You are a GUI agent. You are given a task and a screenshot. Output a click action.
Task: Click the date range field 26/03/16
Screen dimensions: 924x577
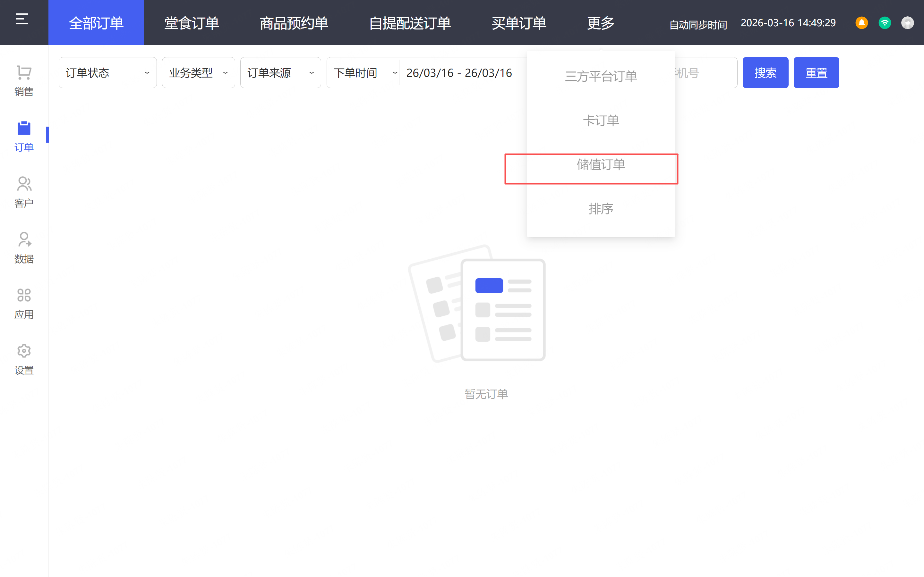coord(459,72)
